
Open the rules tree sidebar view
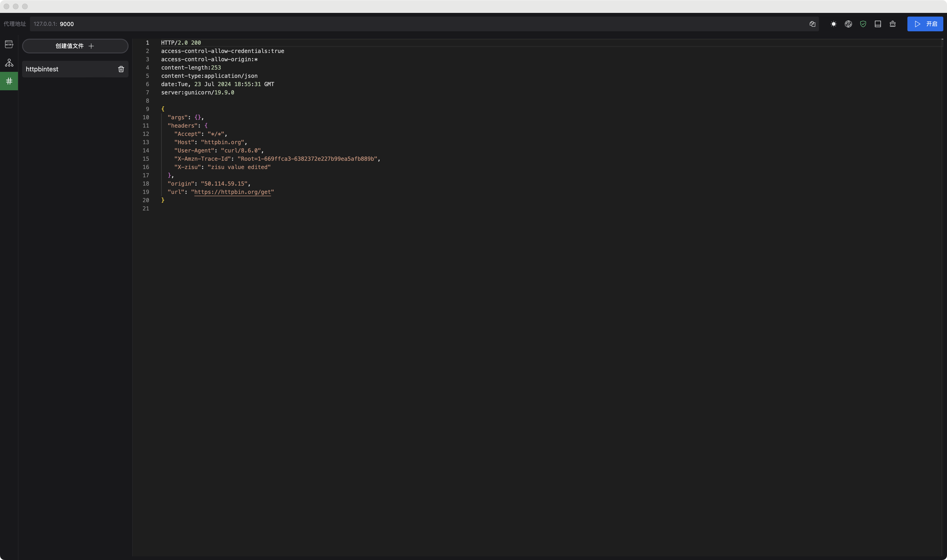tap(9, 63)
